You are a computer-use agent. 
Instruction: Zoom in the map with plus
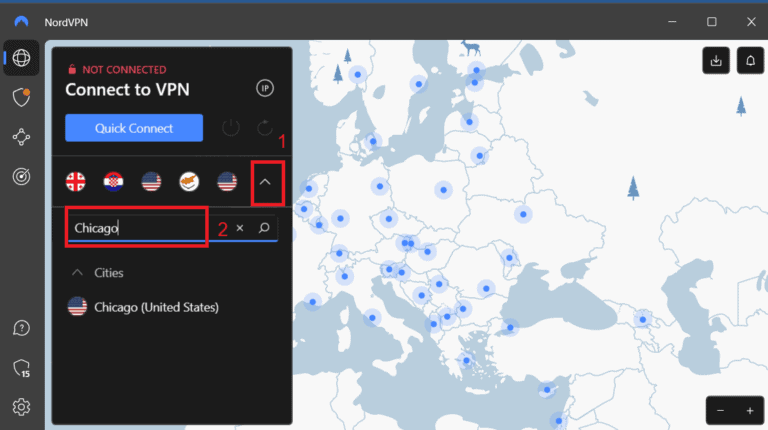pos(749,411)
